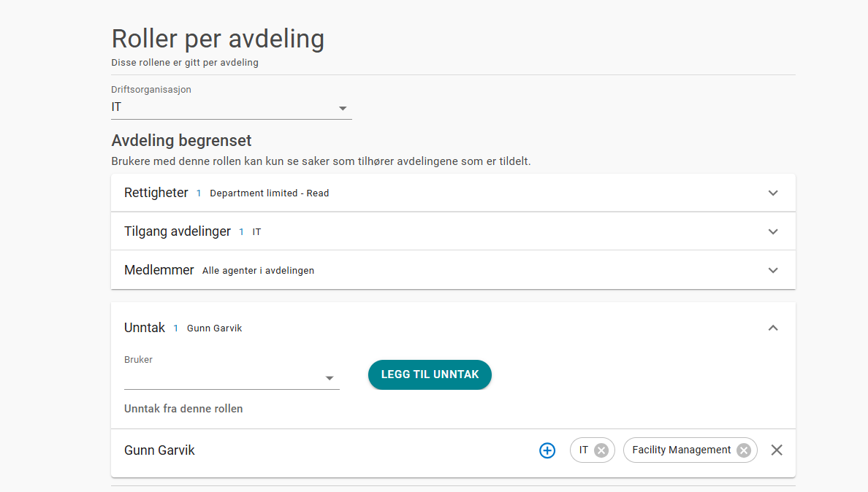The image size is (868, 492).
Task: Open the Bruker dropdown arrow
Action: [330, 378]
